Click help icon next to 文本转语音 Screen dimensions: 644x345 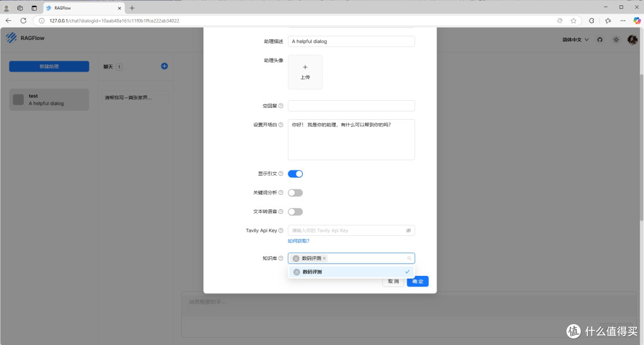click(281, 212)
